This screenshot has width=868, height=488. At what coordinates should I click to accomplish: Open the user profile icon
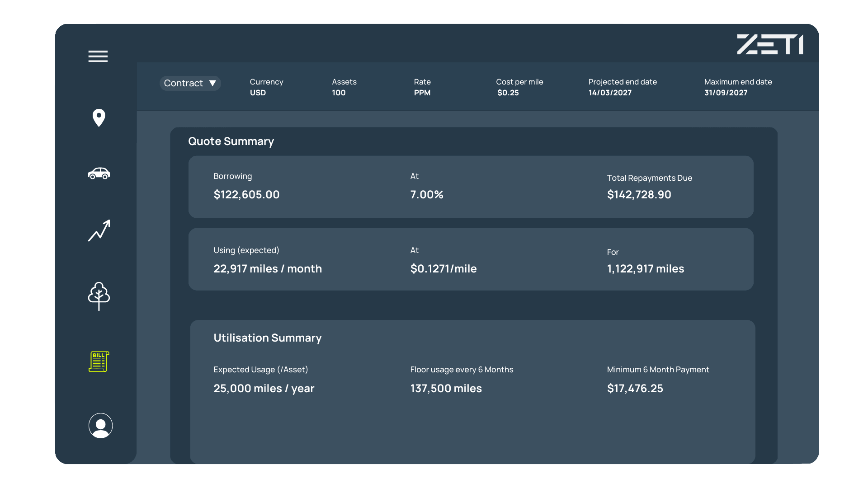pyautogui.click(x=100, y=426)
